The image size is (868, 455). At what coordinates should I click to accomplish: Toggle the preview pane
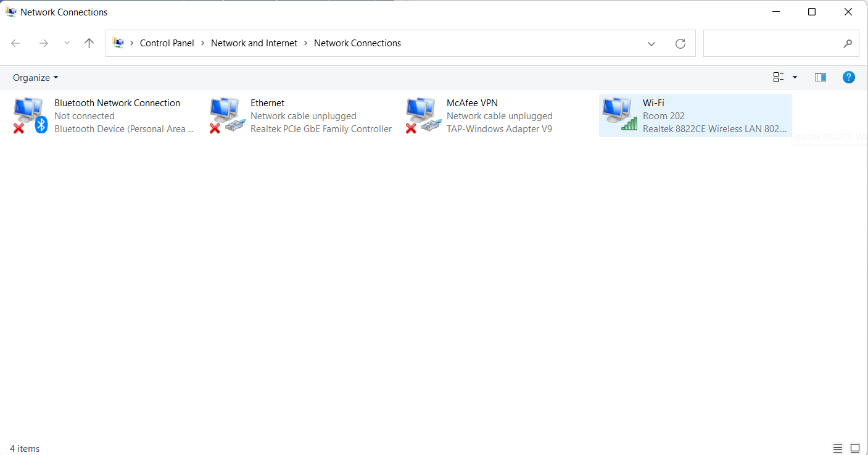(x=820, y=77)
